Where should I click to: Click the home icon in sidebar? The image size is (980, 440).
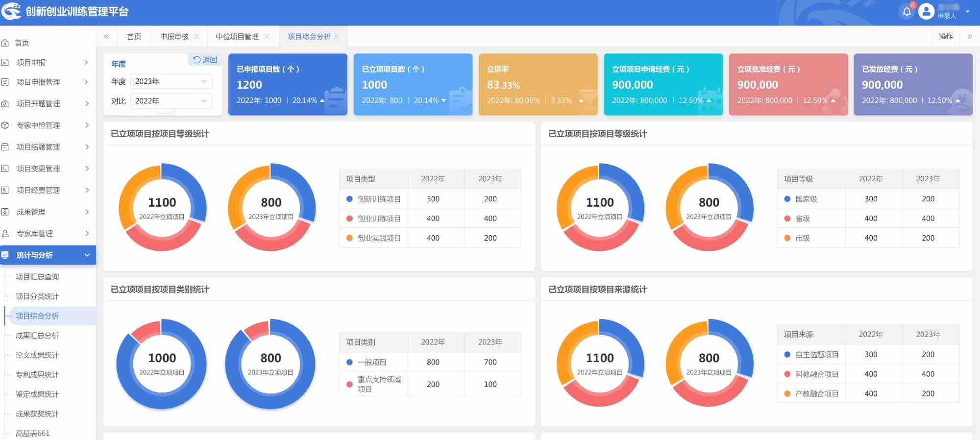click(x=5, y=43)
